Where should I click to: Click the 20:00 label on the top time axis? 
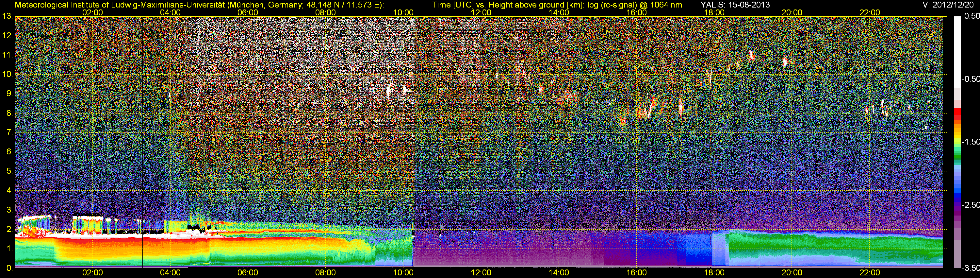click(792, 12)
